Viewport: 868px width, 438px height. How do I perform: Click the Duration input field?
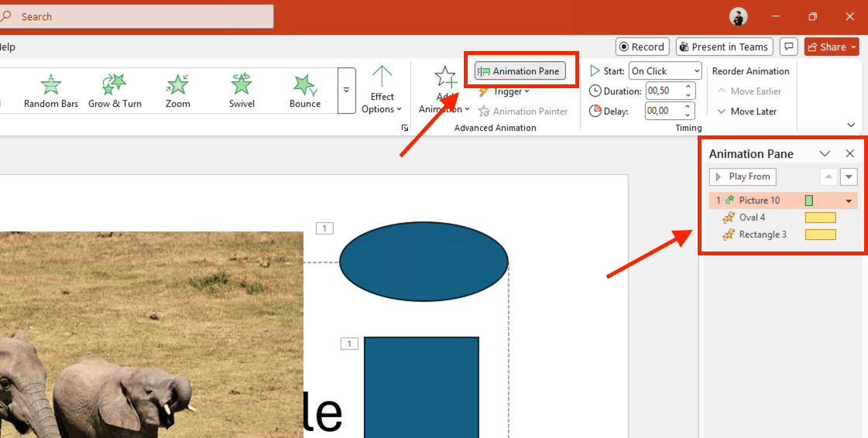[x=664, y=91]
